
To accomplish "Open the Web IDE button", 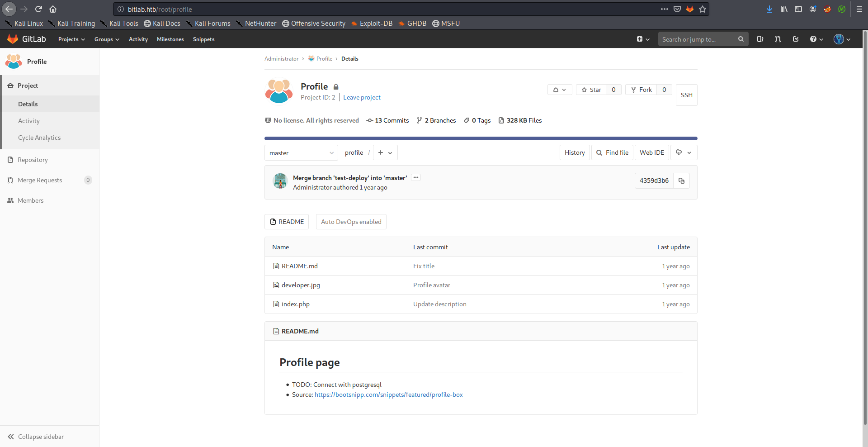I will (651, 153).
